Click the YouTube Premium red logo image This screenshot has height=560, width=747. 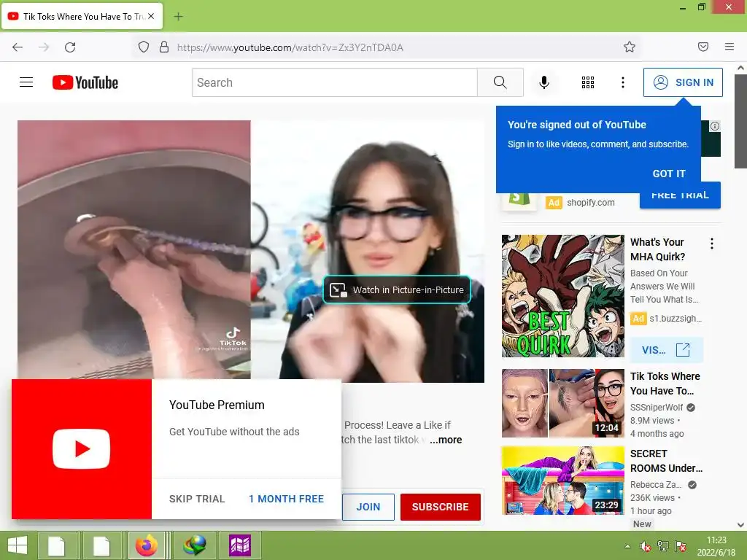point(82,449)
